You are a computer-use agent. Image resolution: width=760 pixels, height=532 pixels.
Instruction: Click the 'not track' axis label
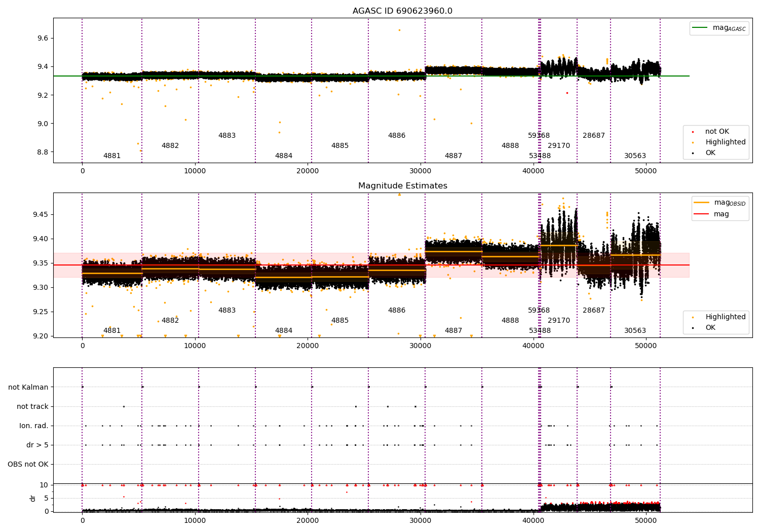[x=32, y=407]
